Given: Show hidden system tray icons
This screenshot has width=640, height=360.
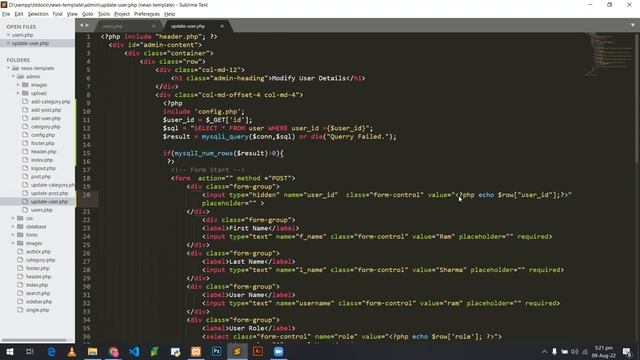Looking at the screenshot, I should tap(544, 351).
